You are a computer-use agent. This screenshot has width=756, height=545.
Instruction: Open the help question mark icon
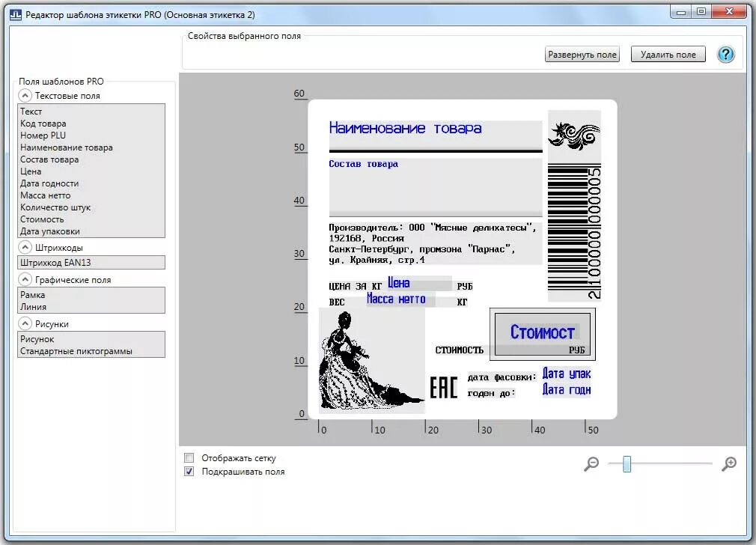725,54
